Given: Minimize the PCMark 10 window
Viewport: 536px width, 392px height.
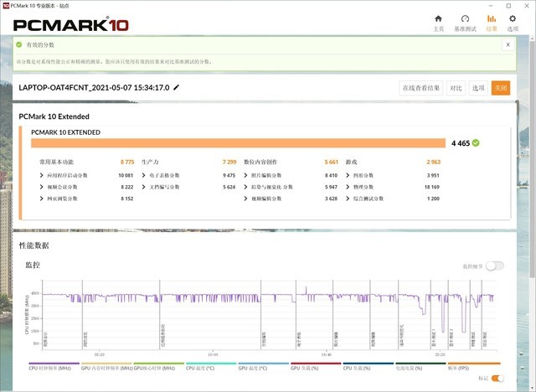Looking at the screenshot, I should 491,6.
